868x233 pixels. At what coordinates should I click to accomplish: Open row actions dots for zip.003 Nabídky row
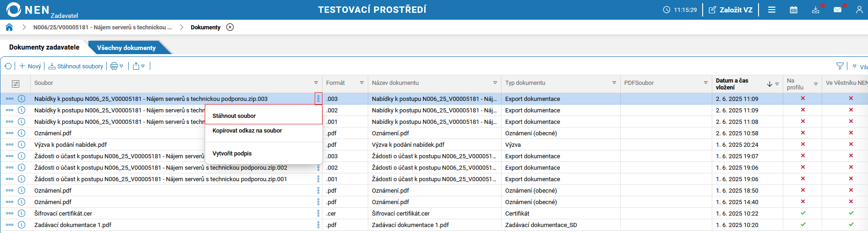(10, 99)
